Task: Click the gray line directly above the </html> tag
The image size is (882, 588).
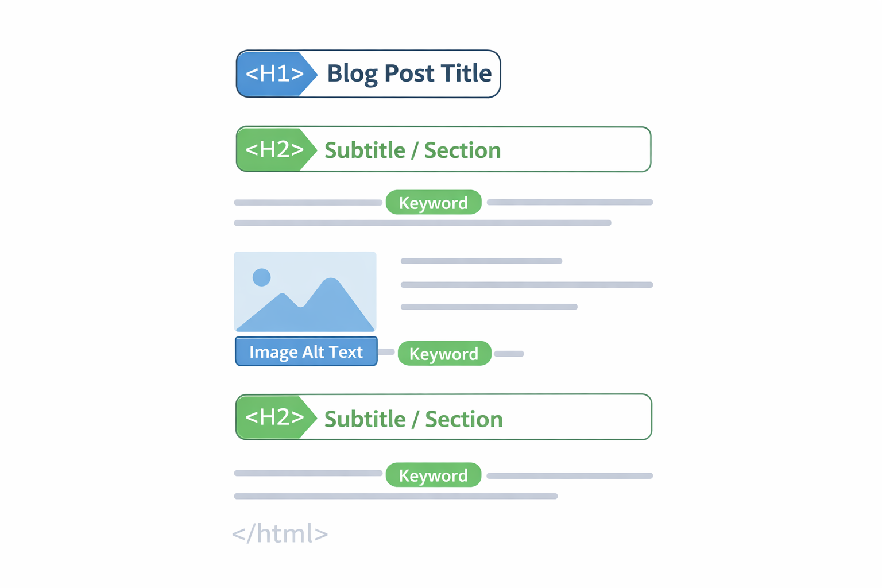Action: coord(396,496)
